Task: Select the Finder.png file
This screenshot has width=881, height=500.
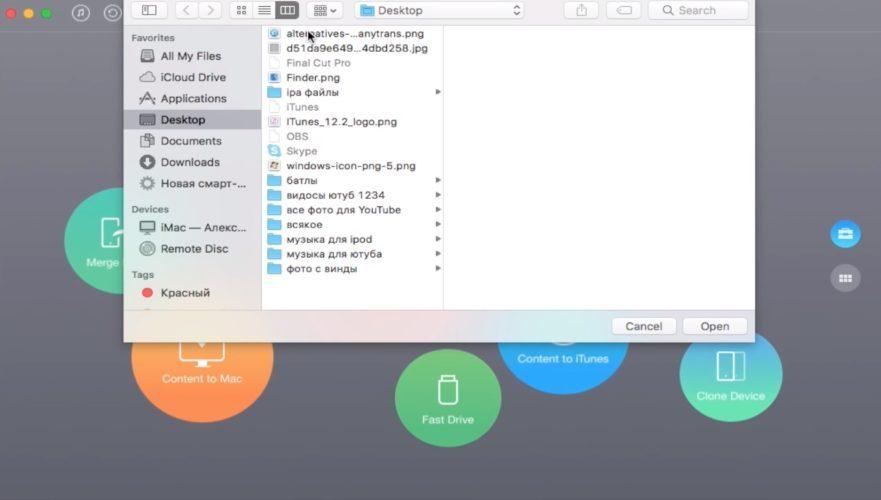Action: [x=312, y=77]
